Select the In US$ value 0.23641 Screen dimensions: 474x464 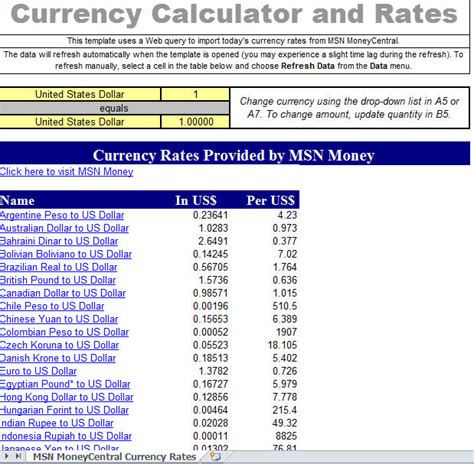210,215
